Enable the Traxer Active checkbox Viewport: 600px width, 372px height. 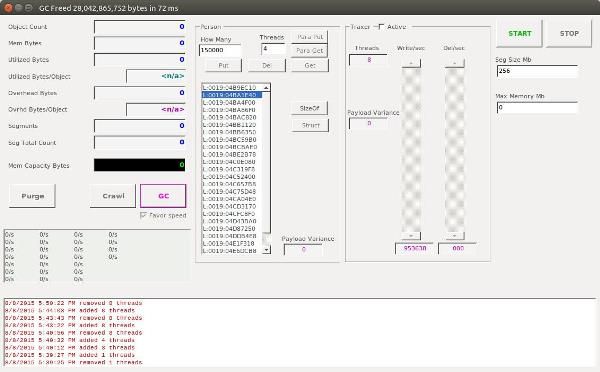pyautogui.click(x=381, y=26)
